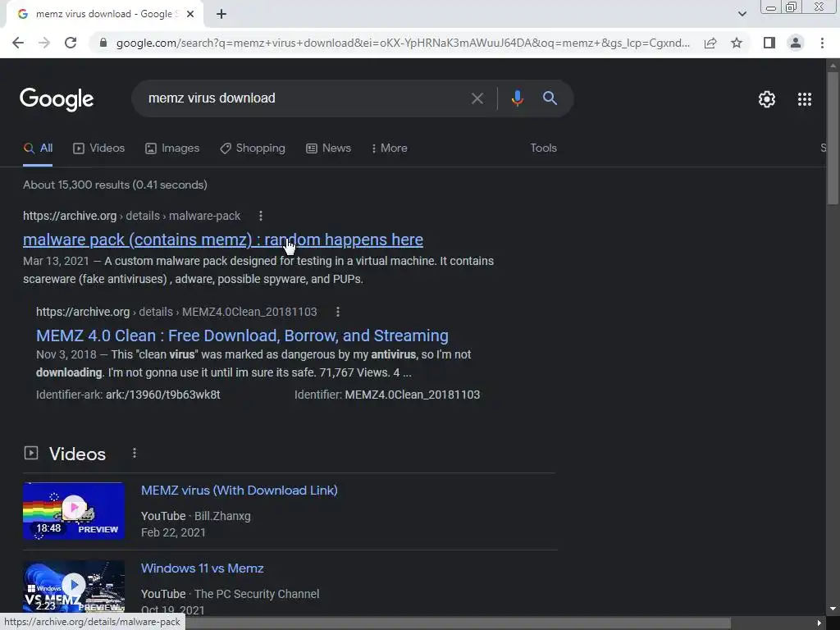
Task: Click the browser forward arrow
Action: 44,43
